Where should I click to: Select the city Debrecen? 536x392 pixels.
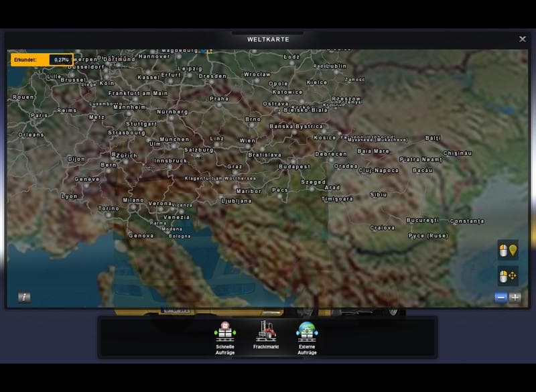coord(331,154)
